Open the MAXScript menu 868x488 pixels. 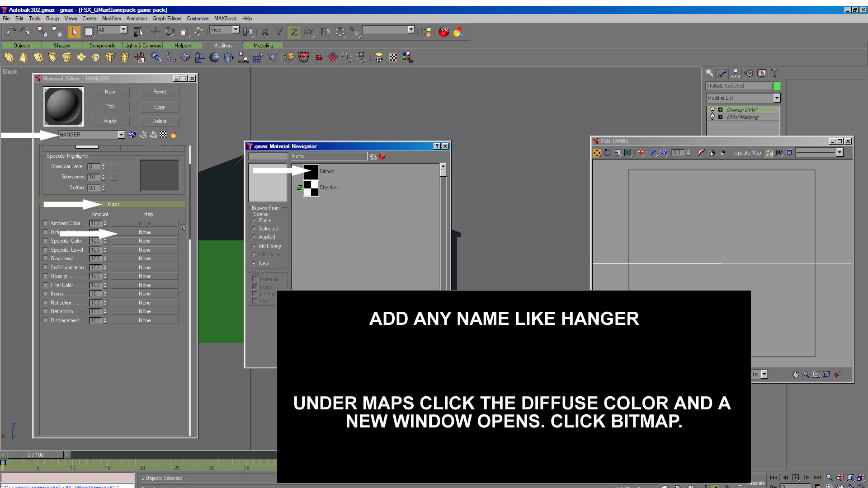(x=225, y=19)
